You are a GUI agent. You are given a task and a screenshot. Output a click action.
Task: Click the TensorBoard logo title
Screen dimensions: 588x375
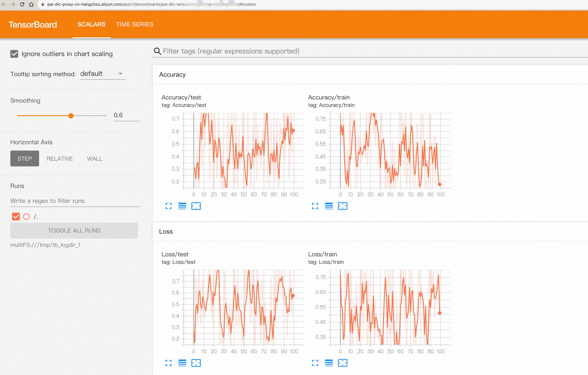click(33, 25)
